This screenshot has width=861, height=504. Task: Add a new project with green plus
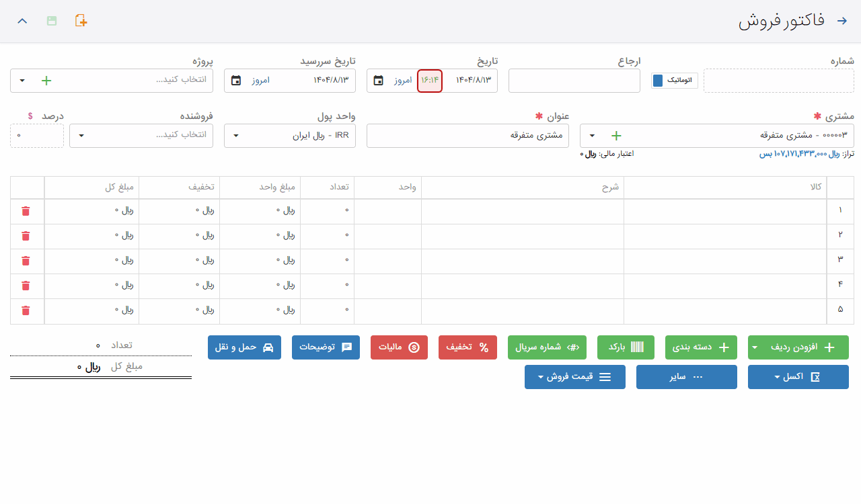(46, 81)
